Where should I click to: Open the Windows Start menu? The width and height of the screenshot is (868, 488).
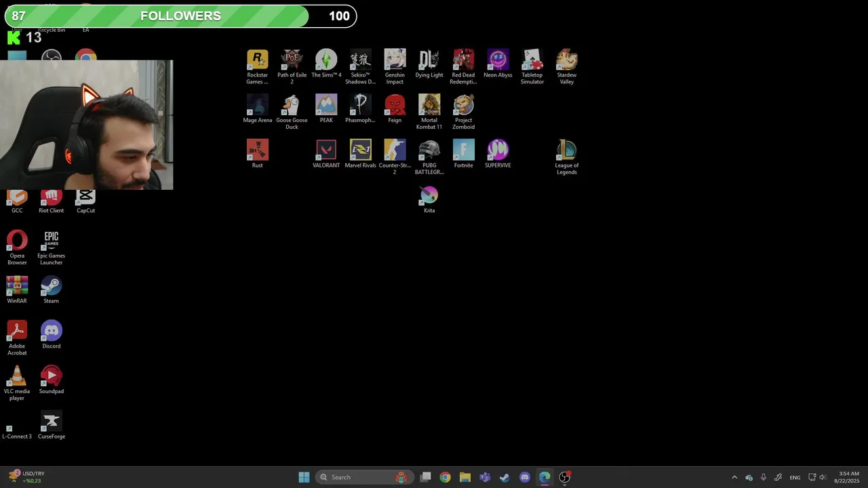(x=304, y=477)
